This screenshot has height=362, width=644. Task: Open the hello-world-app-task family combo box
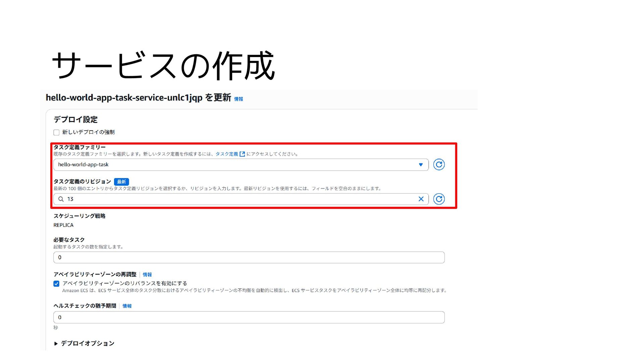pos(235,165)
